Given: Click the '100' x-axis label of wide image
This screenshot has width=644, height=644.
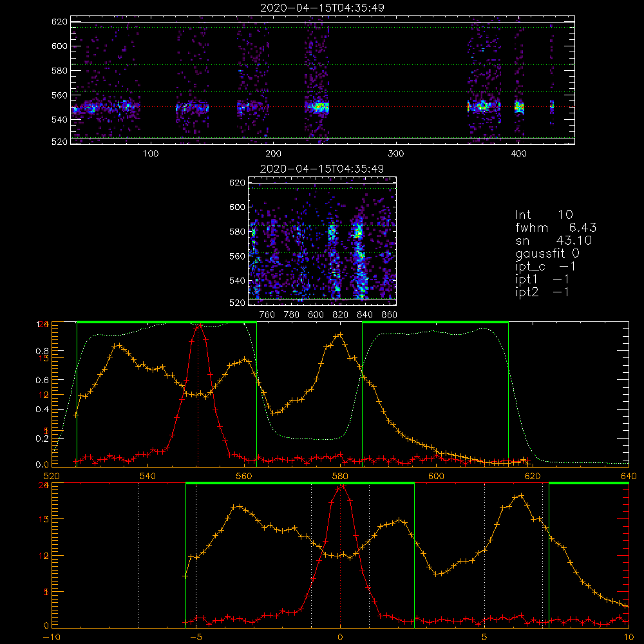Looking at the screenshot, I should pos(151,154).
